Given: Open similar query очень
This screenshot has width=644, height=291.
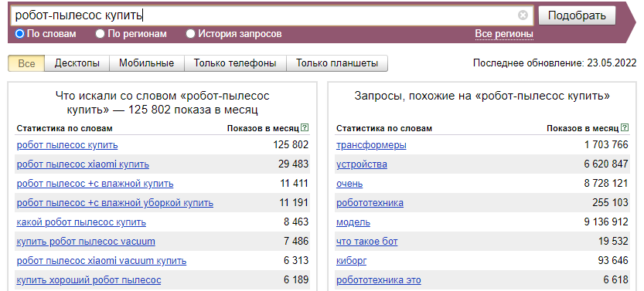Looking at the screenshot, I should click(x=349, y=184).
